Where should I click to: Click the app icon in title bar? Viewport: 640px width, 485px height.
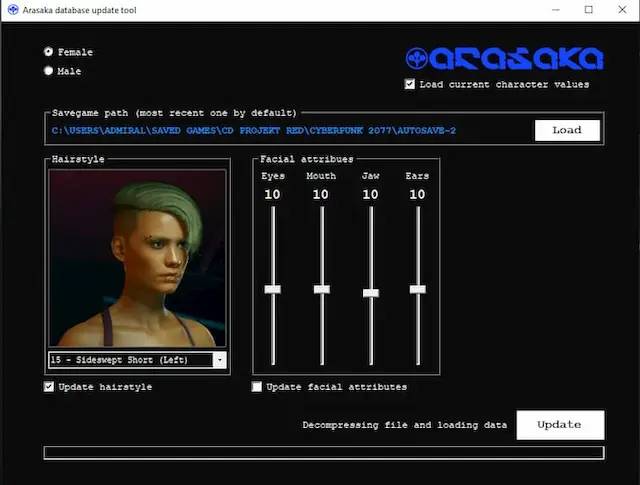13,10
